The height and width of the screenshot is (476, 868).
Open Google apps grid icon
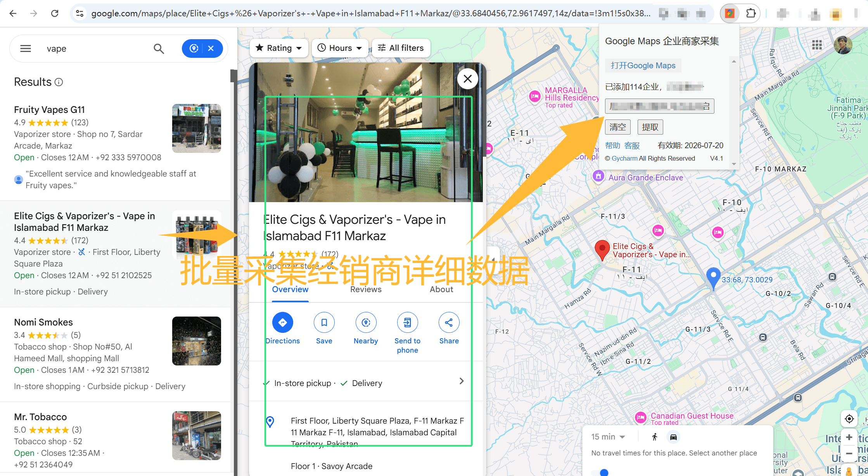pyautogui.click(x=817, y=45)
